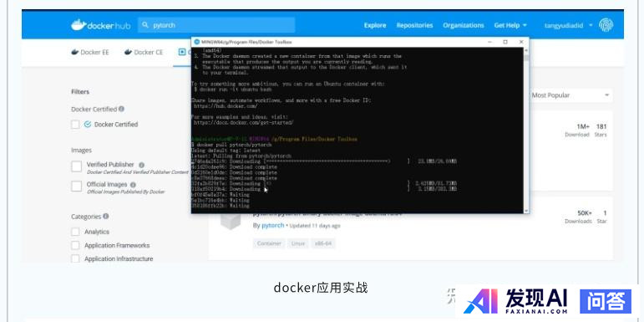Click the 'docker pull pytorch/pytorch' command line
Screen dimensions: 644x322
click(231, 145)
